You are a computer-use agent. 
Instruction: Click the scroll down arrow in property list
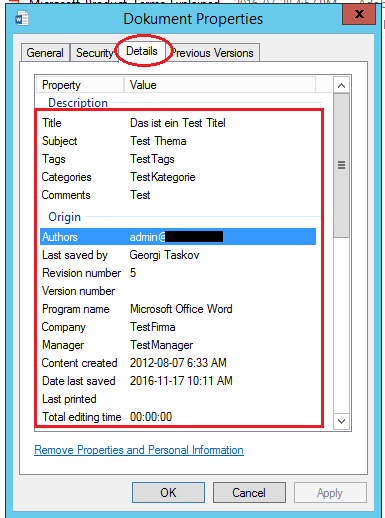click(x=341, y=421)
